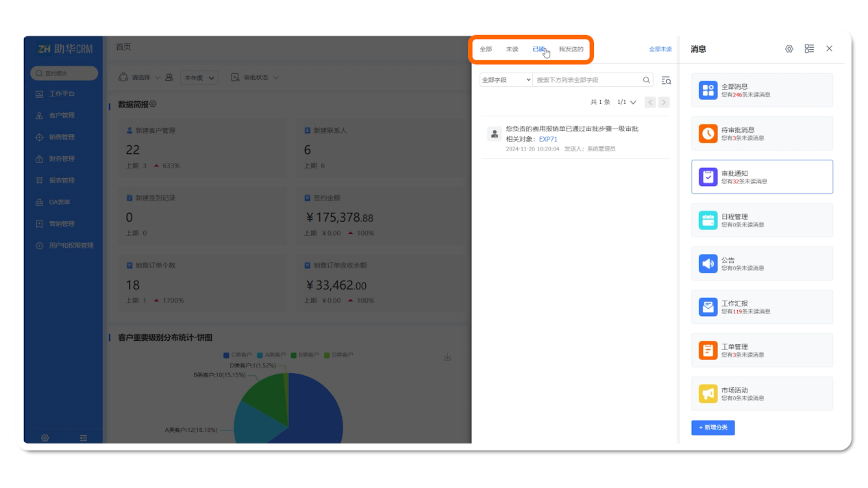The width and height of the screenshot is (868, 488).
Task: Click the C类客户 legend color swatch
Action: tap(227, 355)
